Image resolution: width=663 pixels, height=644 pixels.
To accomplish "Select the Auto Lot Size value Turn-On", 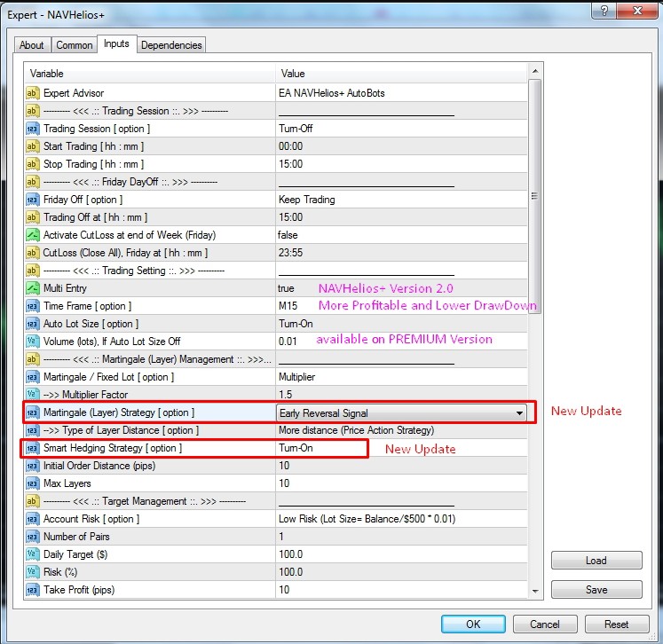I will click(296, 324).
